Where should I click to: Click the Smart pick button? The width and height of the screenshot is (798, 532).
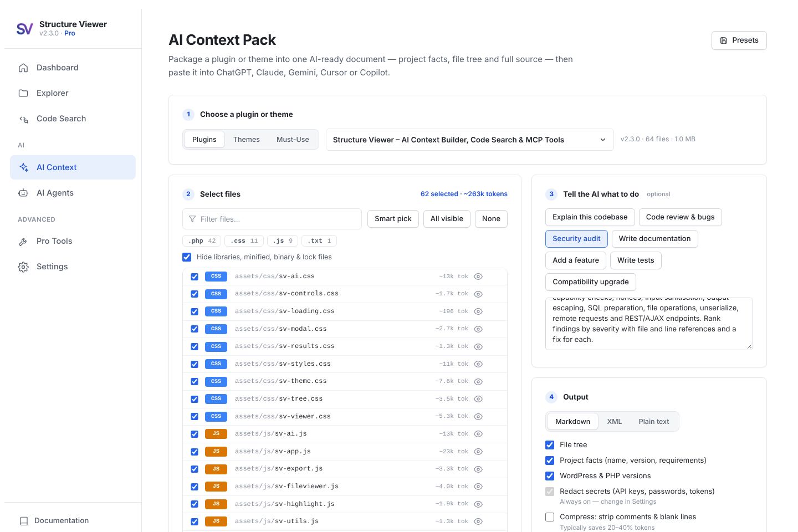point(393,219)
